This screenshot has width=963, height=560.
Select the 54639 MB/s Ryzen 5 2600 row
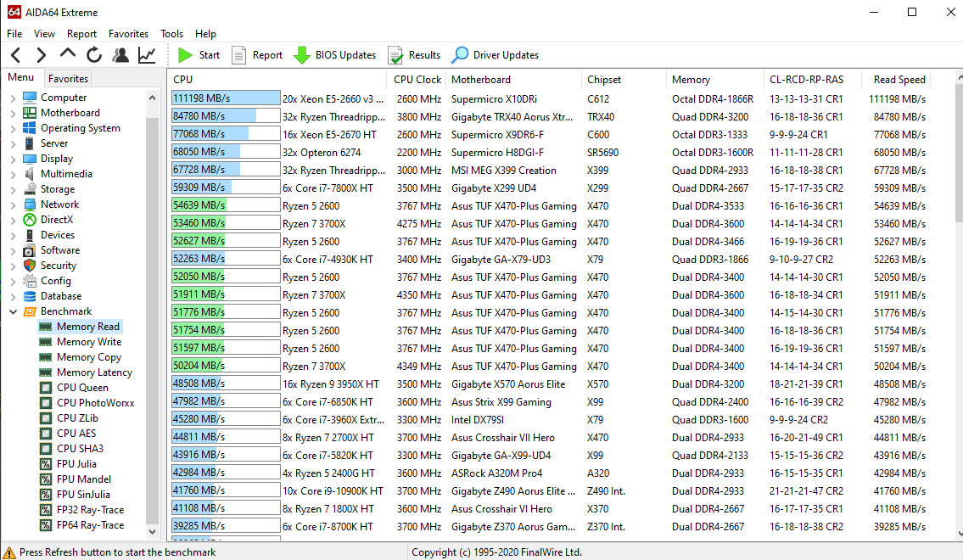(550, 205)
